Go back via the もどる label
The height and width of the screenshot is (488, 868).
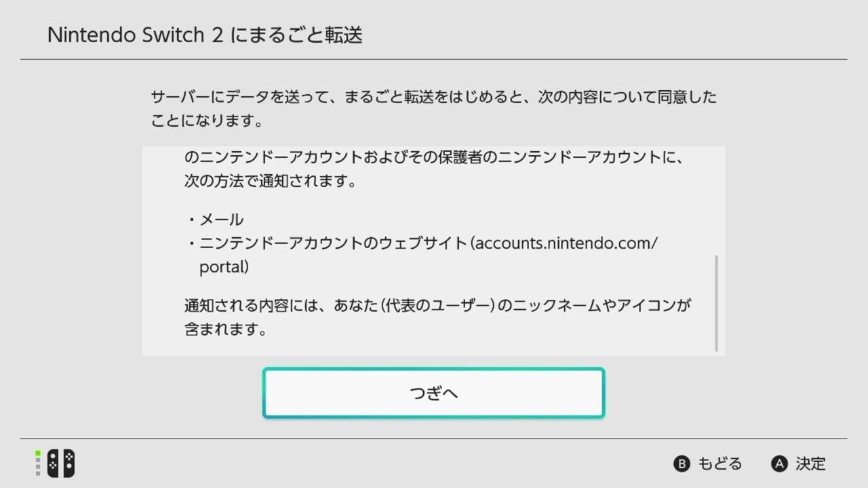tap(720, 464)
